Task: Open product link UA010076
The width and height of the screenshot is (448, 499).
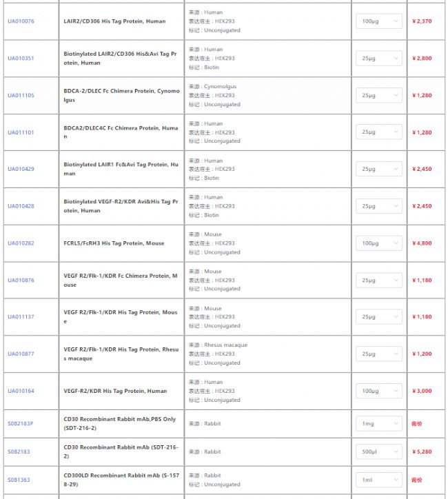Action: coord(21,21)
